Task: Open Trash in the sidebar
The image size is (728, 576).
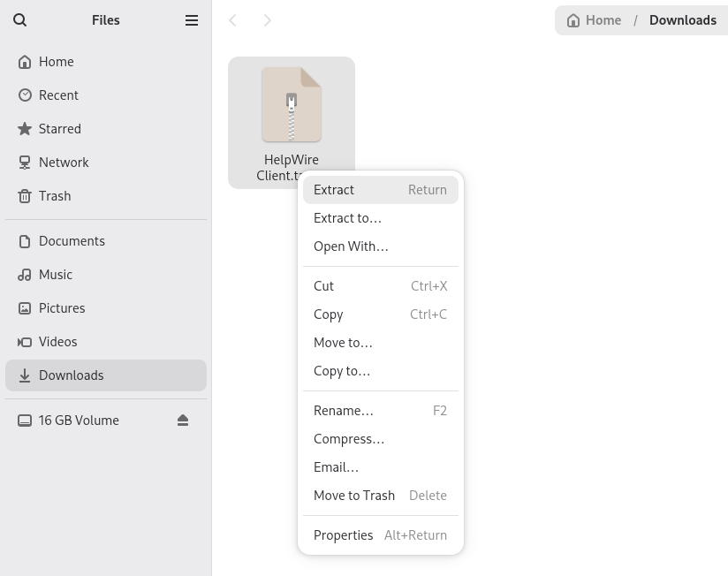Action: [x=106, y=196]
